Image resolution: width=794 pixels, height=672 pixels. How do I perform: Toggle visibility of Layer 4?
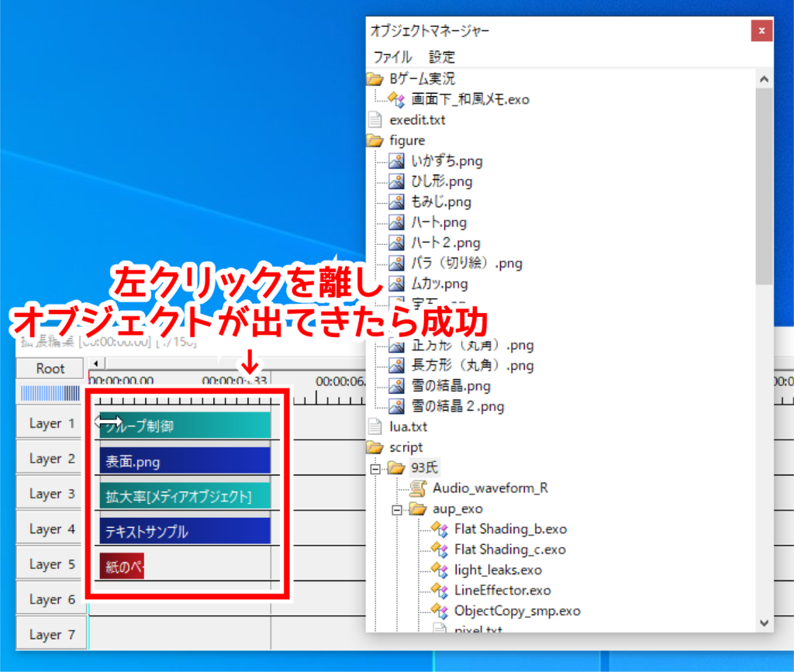[50, 529]
